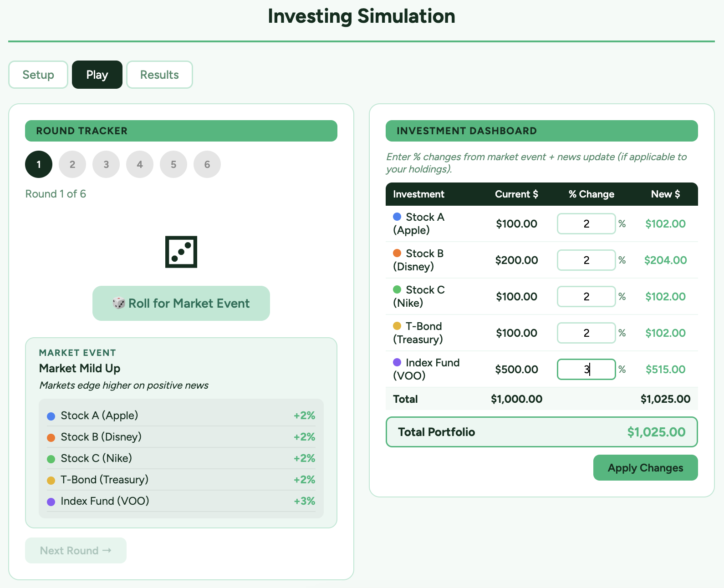
Task: Select round 1 circle in tracker
Action: click(x=39, y=164)
